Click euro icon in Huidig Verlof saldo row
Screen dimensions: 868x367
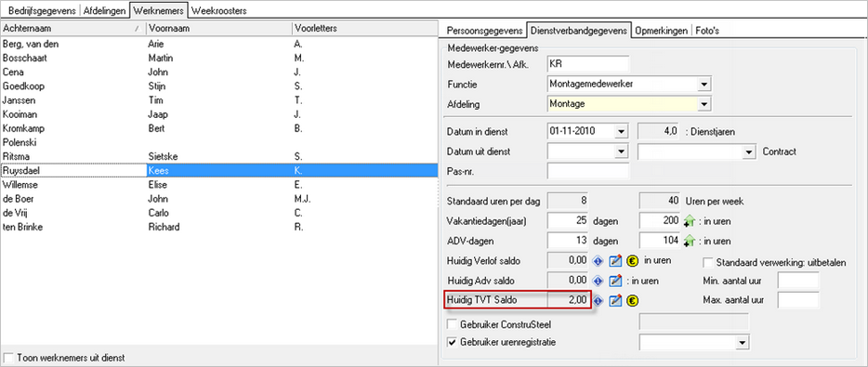(633, 261)
